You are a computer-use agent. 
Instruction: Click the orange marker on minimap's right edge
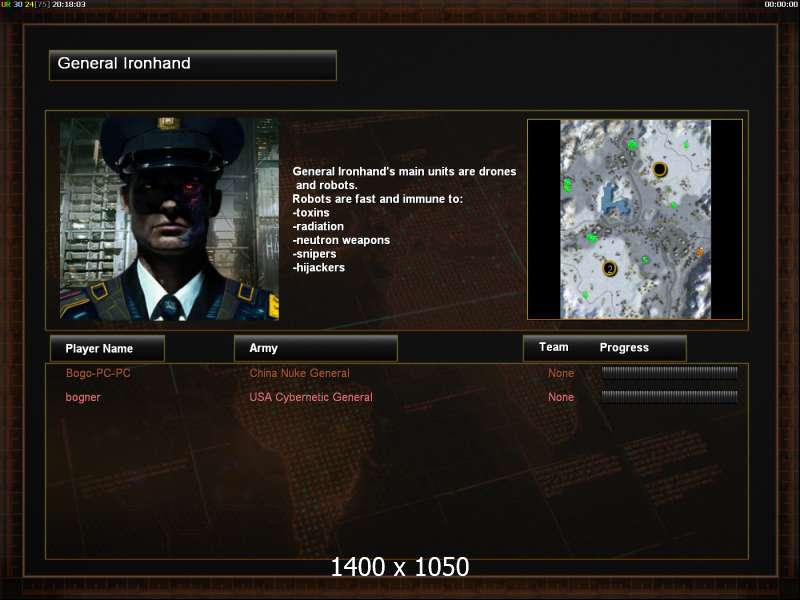click(699, 252)
